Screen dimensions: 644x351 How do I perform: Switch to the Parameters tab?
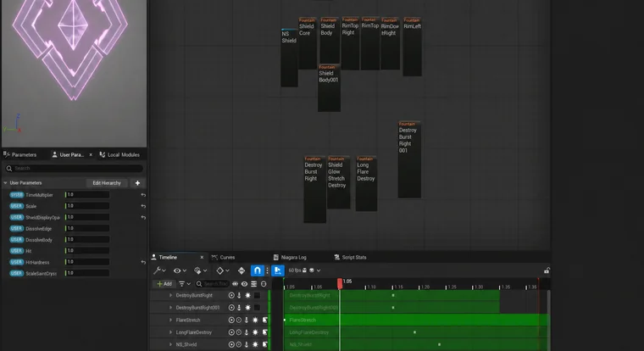point(24,154)
